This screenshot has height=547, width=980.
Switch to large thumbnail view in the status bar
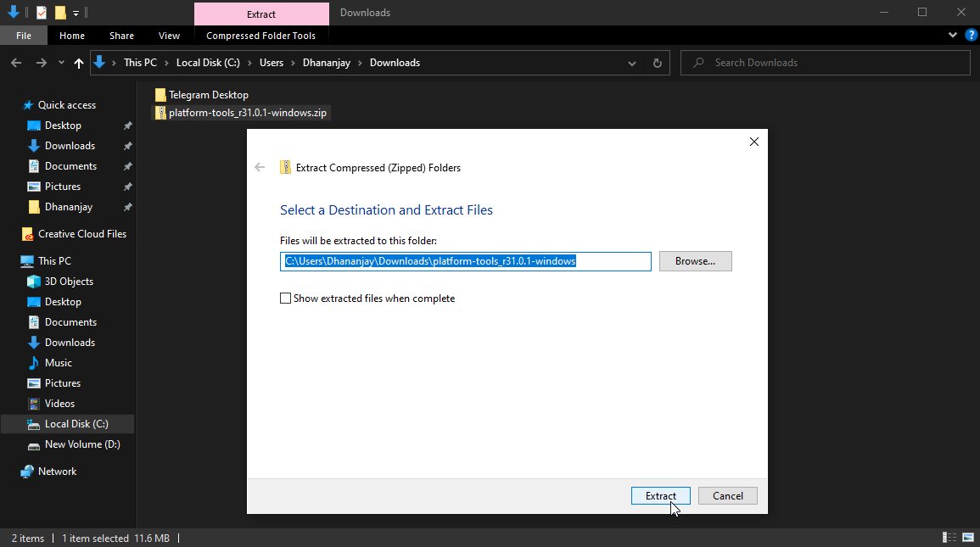click(969, 537)
